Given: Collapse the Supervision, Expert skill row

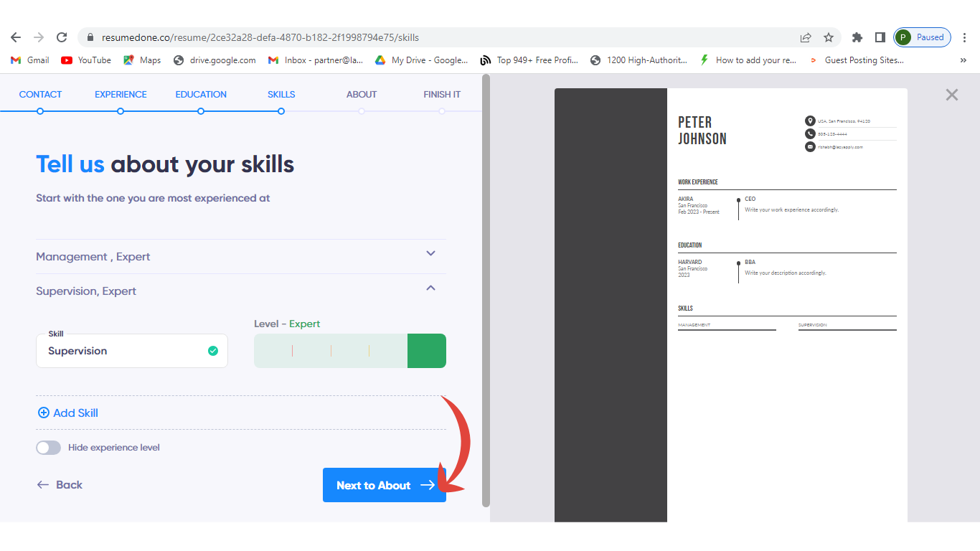Looking at the screenshot, I should pos(430,288).
